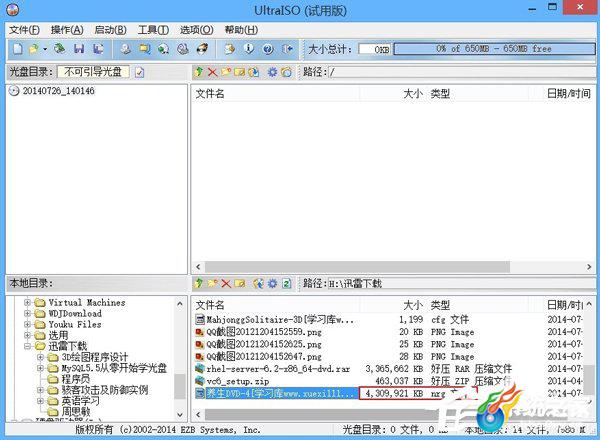The width and height of the screenshot is (600, 440).
Task: Expand the MySQL5.5从零开始学光盘 folder
Action: [x=40, y=368]
